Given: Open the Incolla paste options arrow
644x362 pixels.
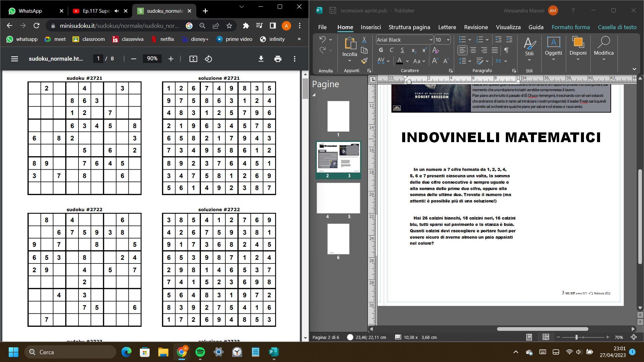Looking at the screenshot, I should pos(350,61).
